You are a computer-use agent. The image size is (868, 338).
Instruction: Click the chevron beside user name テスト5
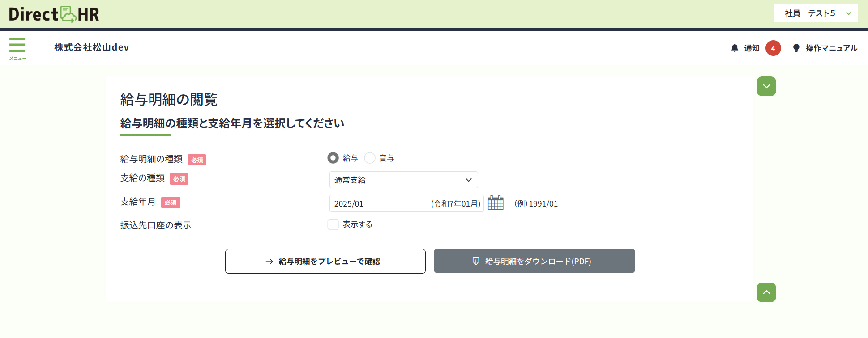[848, 13]
